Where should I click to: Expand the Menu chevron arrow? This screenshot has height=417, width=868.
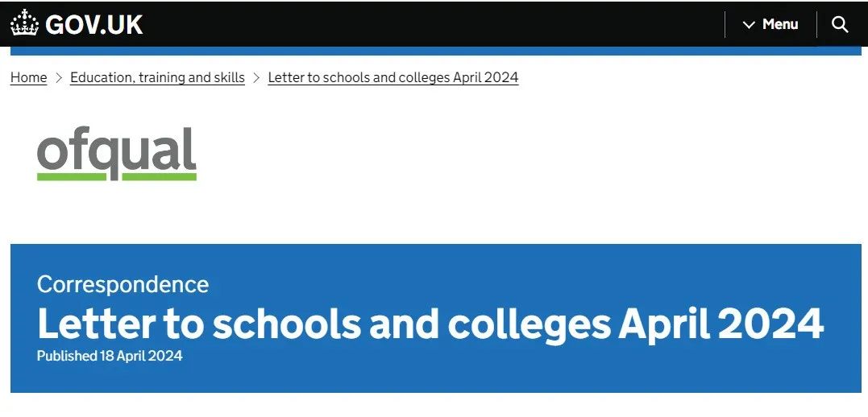point(749,25)
